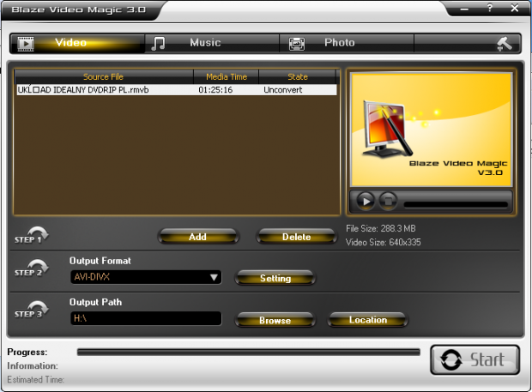The height and width of the screenshot is (392, 532).
Task: Click the Media Time column header
Action: [x=227, y=76]
